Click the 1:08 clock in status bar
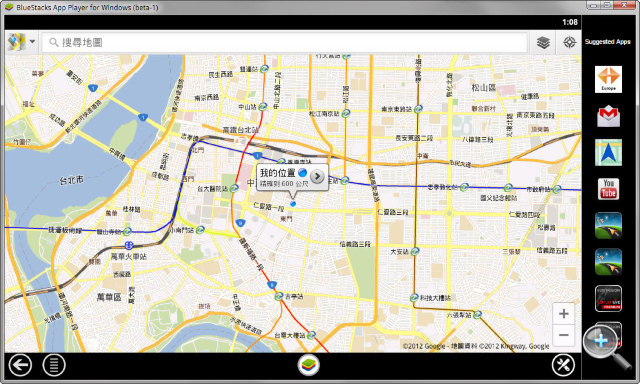 coord(570,22)
